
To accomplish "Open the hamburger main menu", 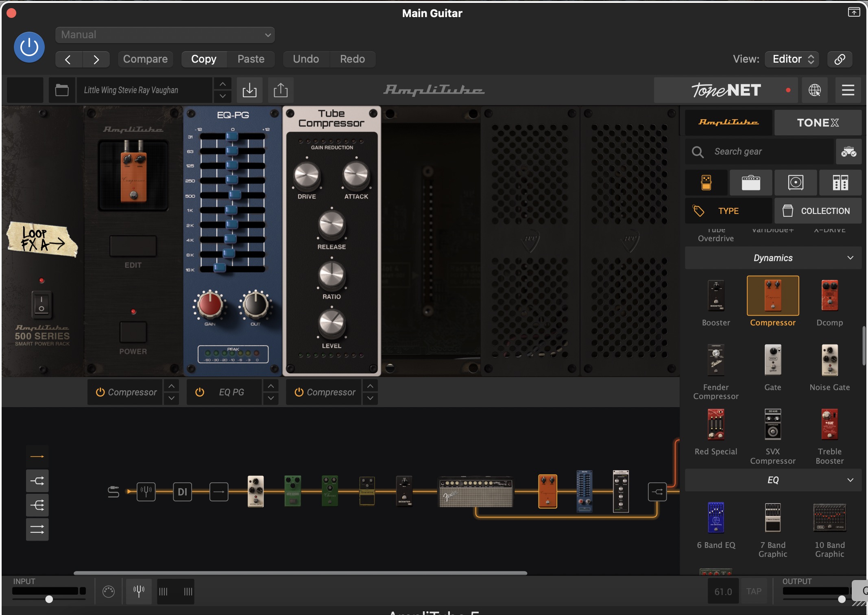I will [848, 90].
